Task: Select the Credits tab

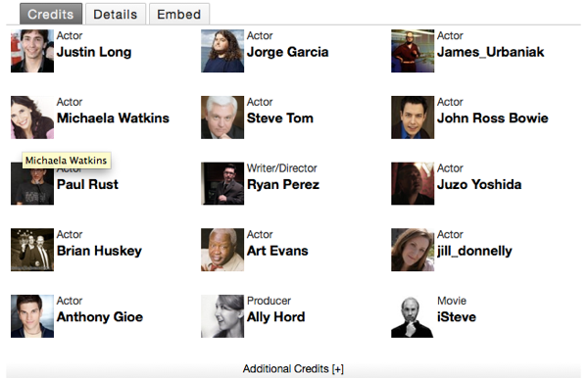Action: (51, 15)
